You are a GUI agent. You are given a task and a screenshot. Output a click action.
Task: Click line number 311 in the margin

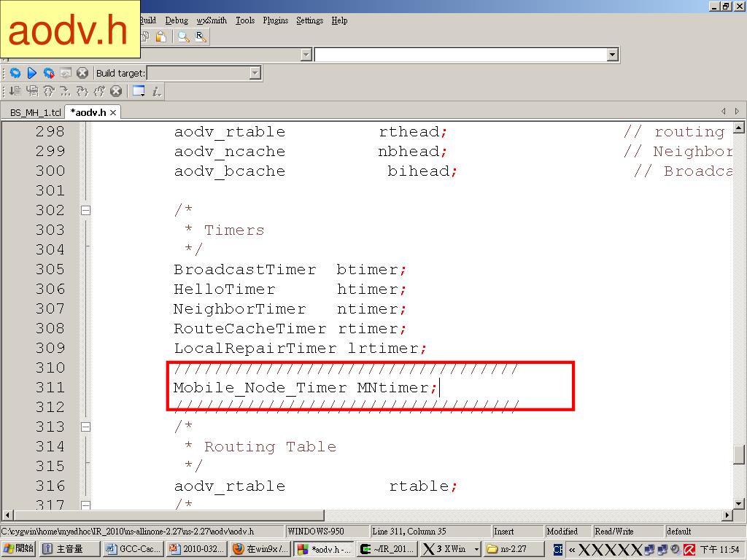pyautogui.click(x=50, y=387)
